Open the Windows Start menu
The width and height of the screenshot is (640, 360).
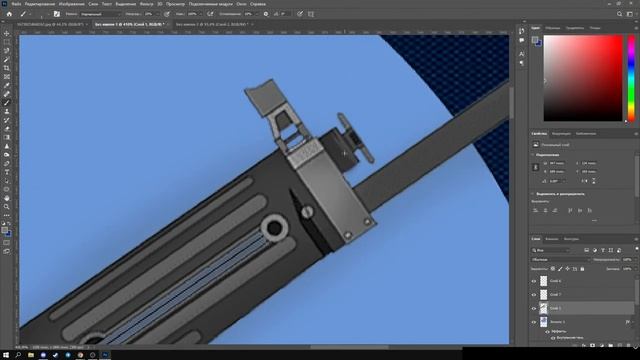[x=6, y=355]
